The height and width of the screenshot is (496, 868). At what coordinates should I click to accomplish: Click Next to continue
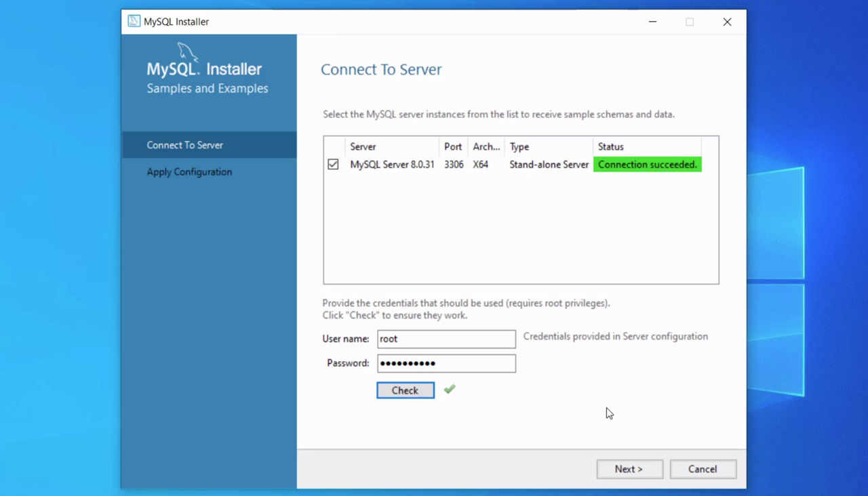[629, 469]
